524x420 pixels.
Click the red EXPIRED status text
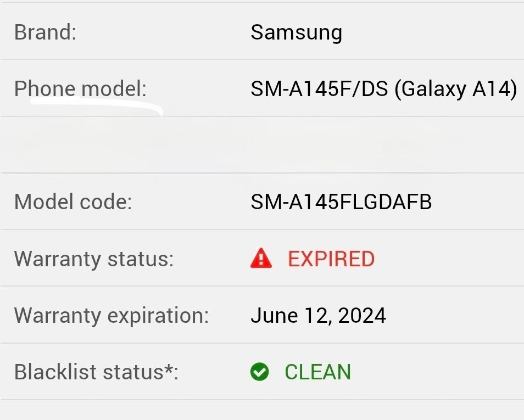pos(331,259)
